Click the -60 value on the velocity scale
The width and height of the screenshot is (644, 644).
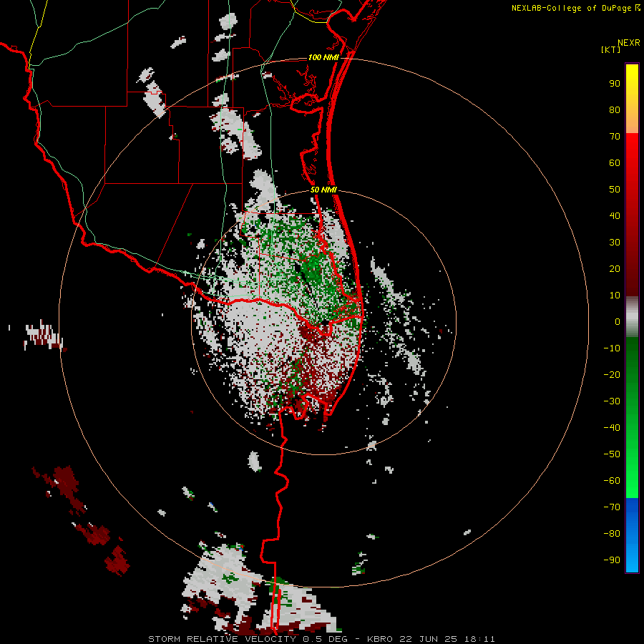click(x=612, y=481)
